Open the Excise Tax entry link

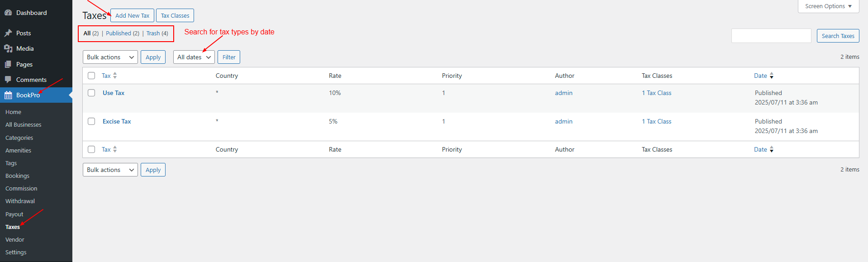[117, 121]
